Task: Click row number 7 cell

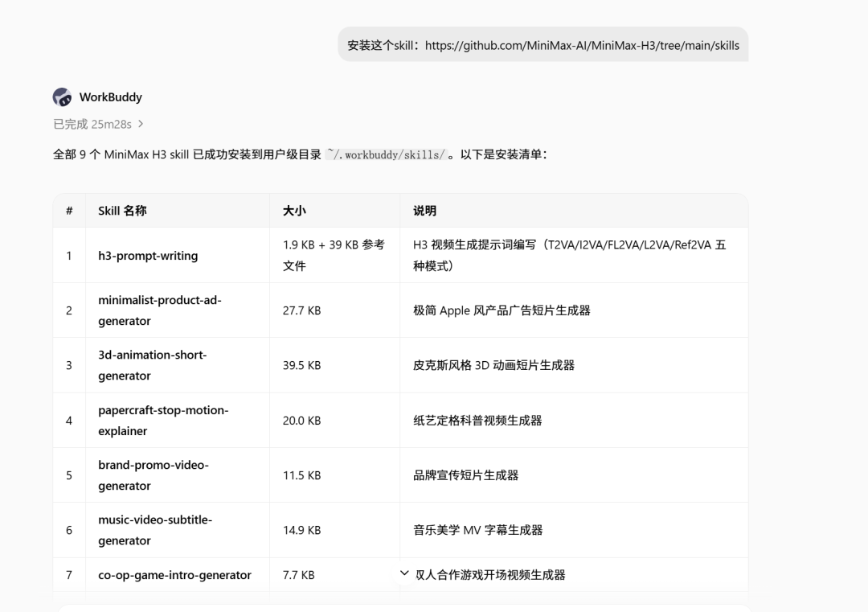Action: 69,575
